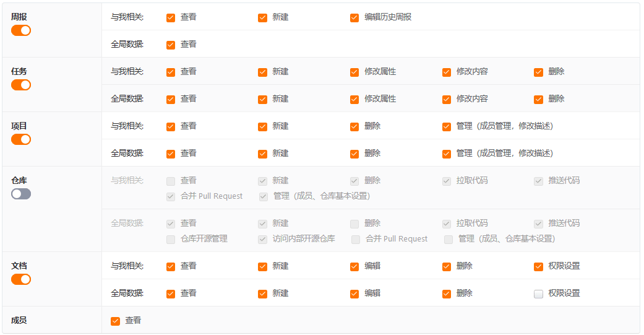Uncheck 周报 全局数据 查看 checkbox
644x335 pixels.
coord(171,45)
